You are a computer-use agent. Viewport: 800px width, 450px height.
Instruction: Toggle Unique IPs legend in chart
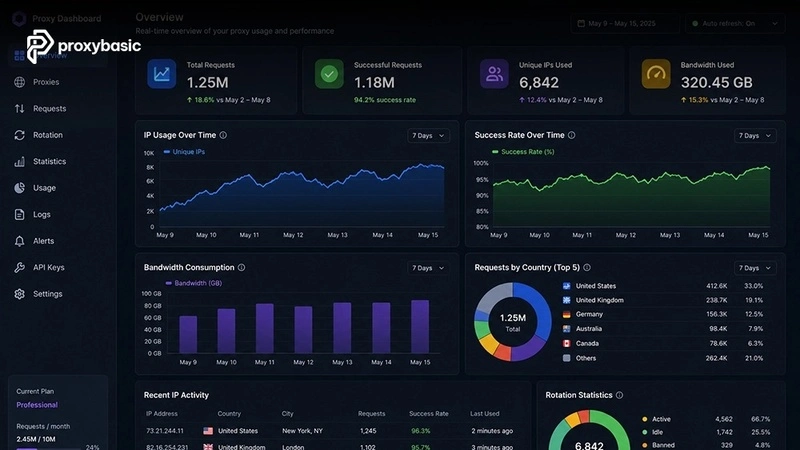tap(184, 152)
